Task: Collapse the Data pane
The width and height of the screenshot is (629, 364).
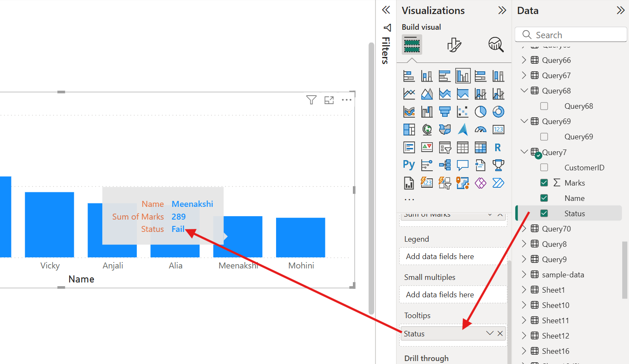Action: [621, 11]
